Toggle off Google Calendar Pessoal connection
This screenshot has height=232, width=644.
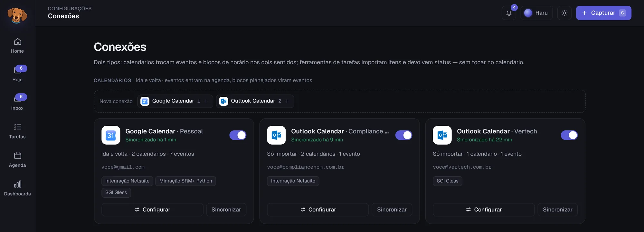[238, 135]
